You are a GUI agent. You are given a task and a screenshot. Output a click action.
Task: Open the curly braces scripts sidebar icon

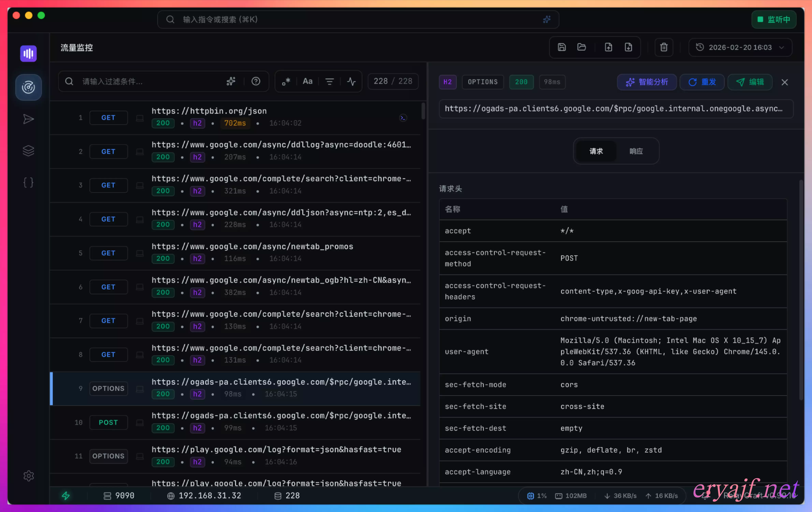[28, 182]
